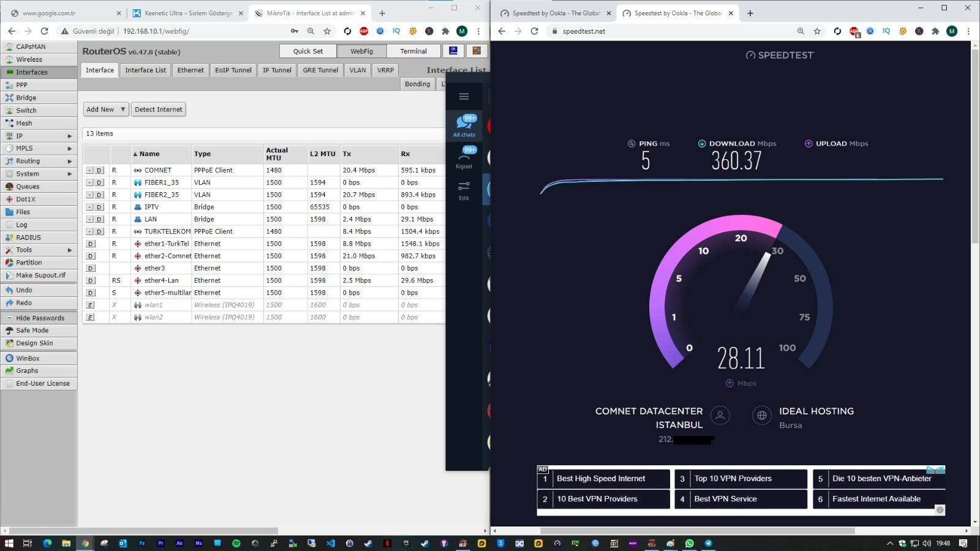Screen dimensions: 980x551
Task: Disable the TURKTELEKOM interface with D button
Action: click(x=99, y=231)
